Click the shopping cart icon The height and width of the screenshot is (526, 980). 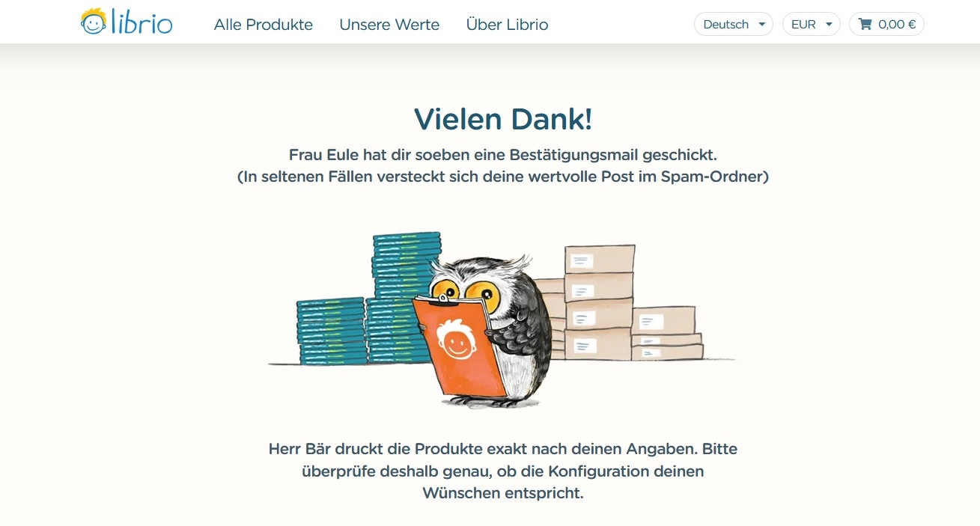click(x=865, y=24)
